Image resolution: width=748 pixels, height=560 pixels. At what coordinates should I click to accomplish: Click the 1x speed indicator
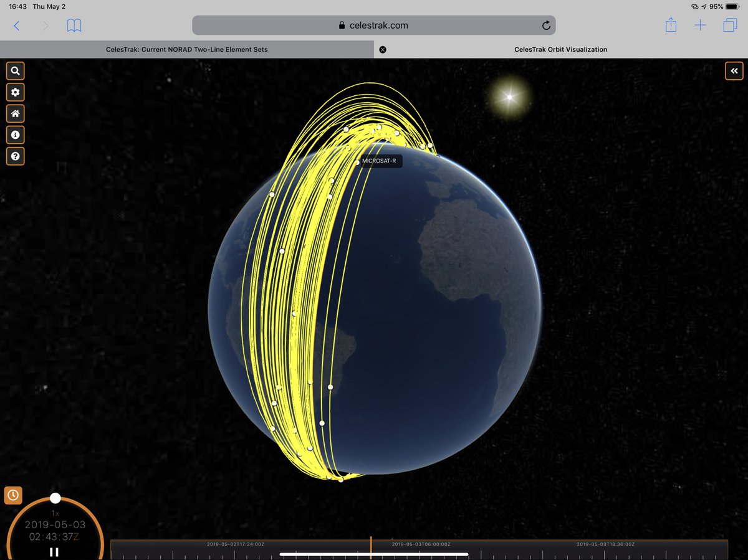[55, 513]
